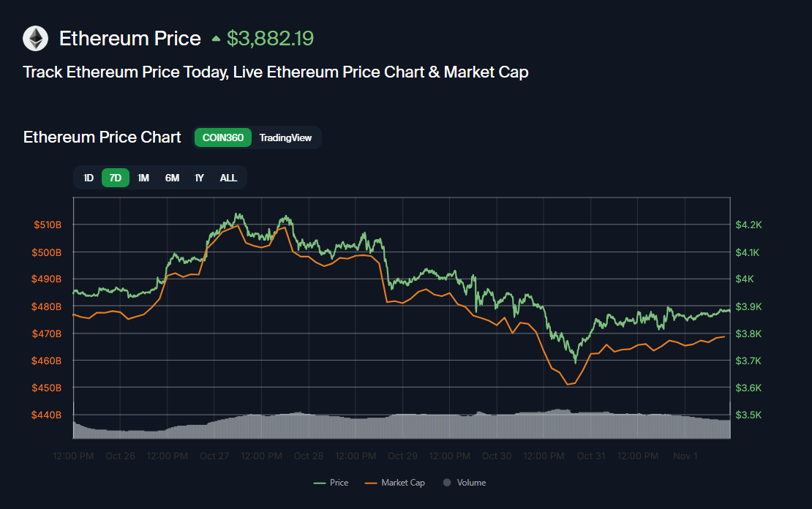812x509 pixels.
Task: Select the 6M time range
Action: 171,177
